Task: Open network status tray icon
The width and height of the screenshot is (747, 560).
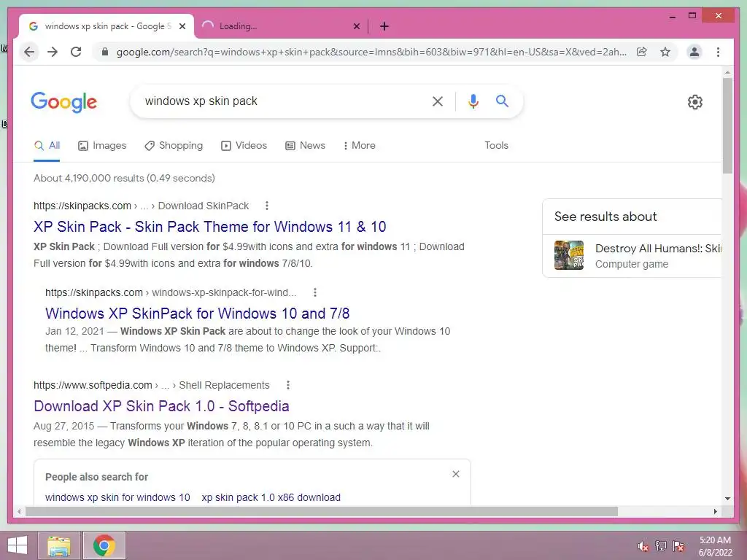Action: 660,546
